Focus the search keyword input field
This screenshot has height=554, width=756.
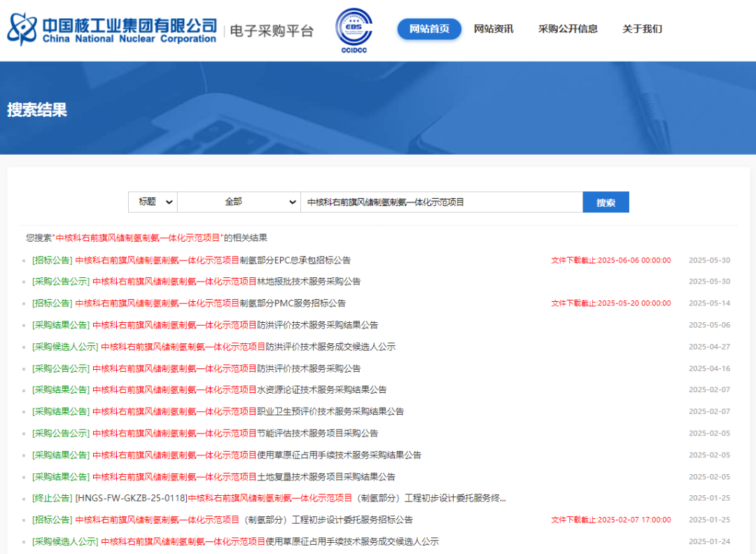point(442,202)
